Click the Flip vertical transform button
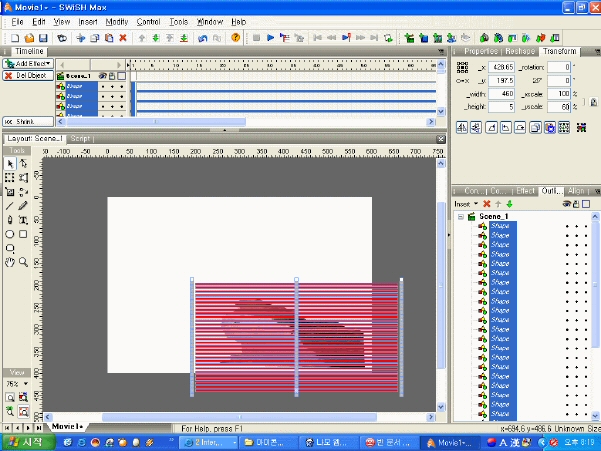 476,128
